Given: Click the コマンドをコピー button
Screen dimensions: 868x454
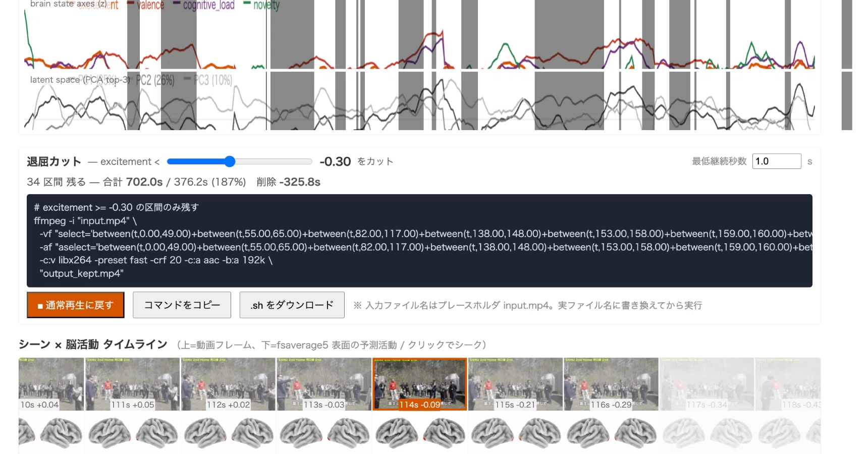Looking at the screenshot, I should pos(182,305).
